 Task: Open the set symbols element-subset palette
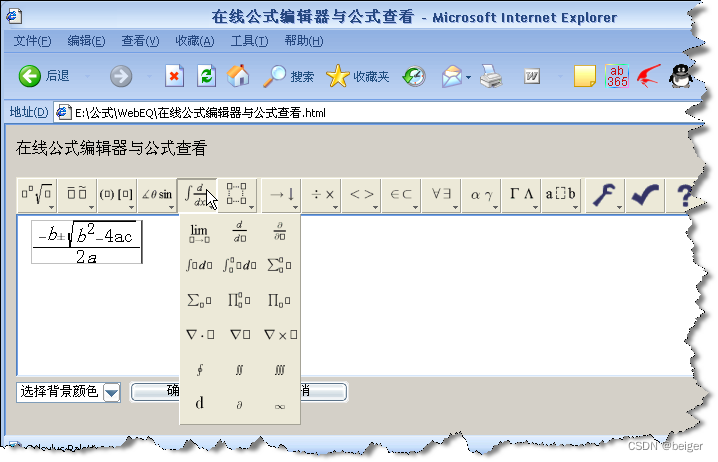401,195
